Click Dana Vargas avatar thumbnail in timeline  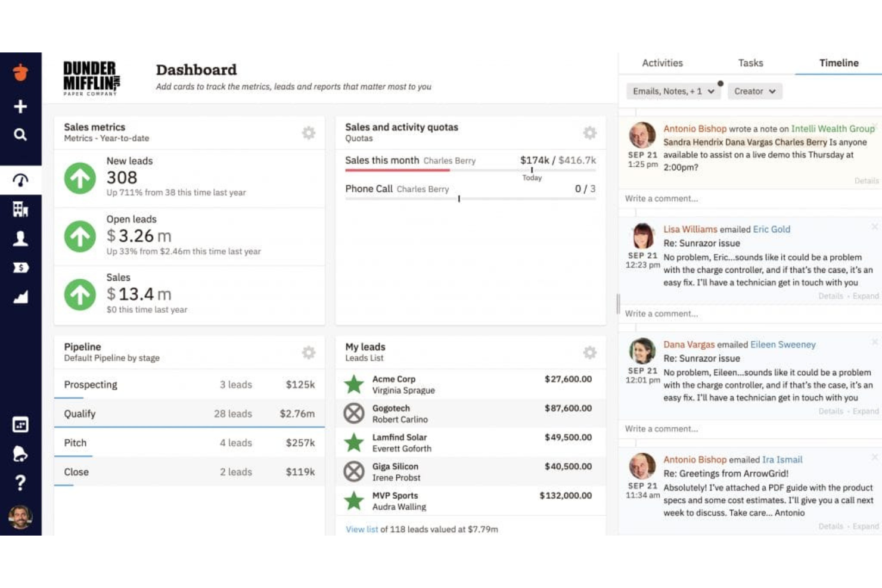pos(642,351)
